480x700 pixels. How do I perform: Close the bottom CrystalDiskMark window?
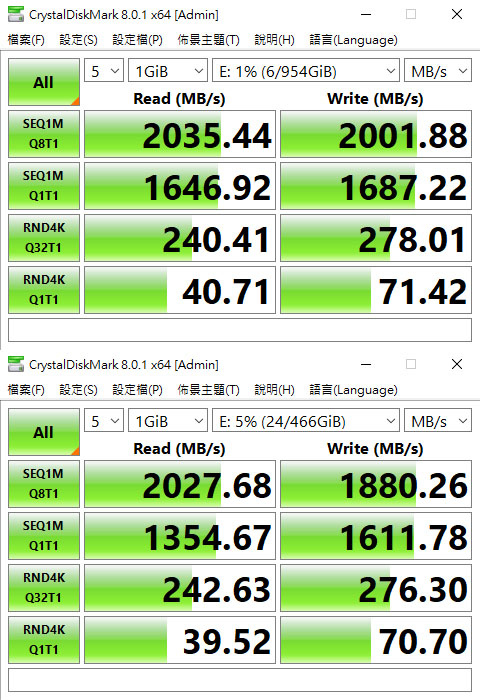tap(457, 364)
